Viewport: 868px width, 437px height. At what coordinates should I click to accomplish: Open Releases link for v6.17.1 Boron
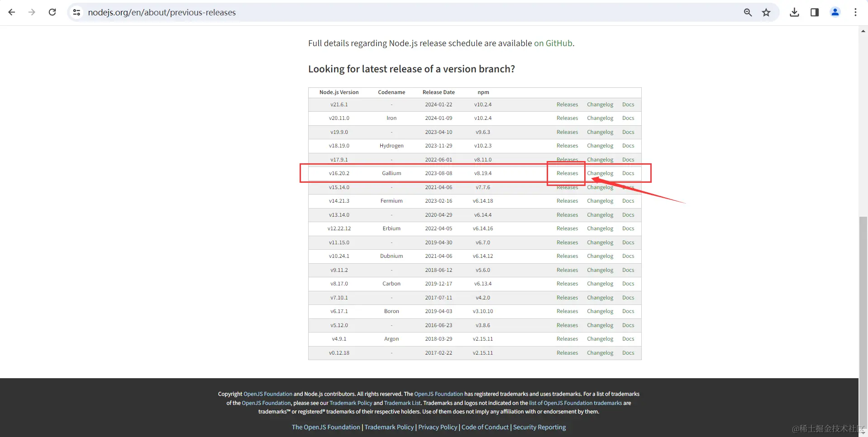[567, 311]
